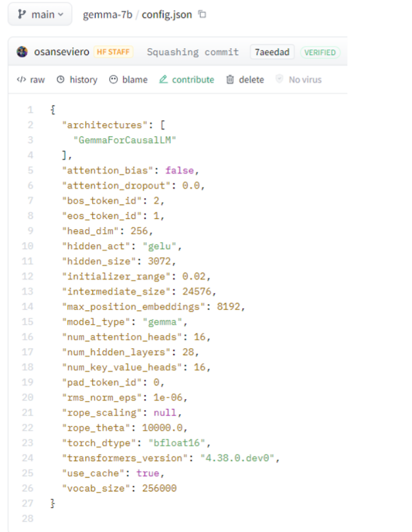Copy the file path using copy icon
The width and height of the screenshot is (412, 532).
coord(203,14)
